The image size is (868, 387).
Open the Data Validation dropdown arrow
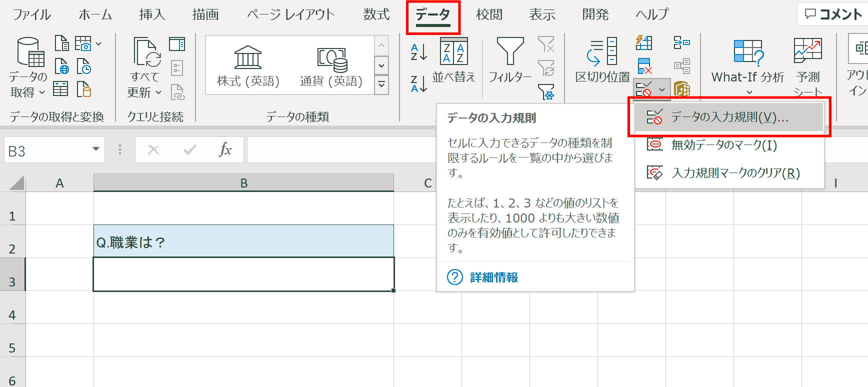pos(662,89)
